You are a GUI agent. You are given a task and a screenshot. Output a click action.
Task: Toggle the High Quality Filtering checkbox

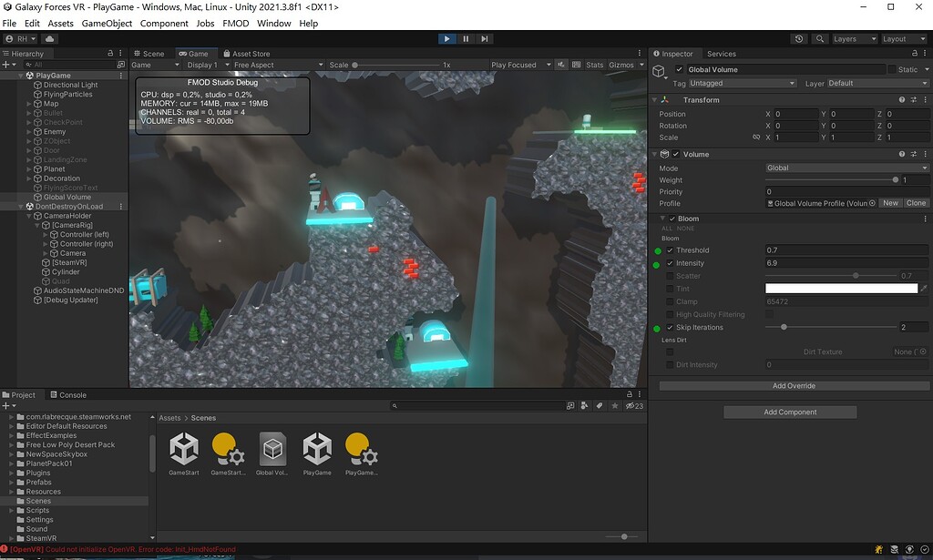click(x=671, y=314)
